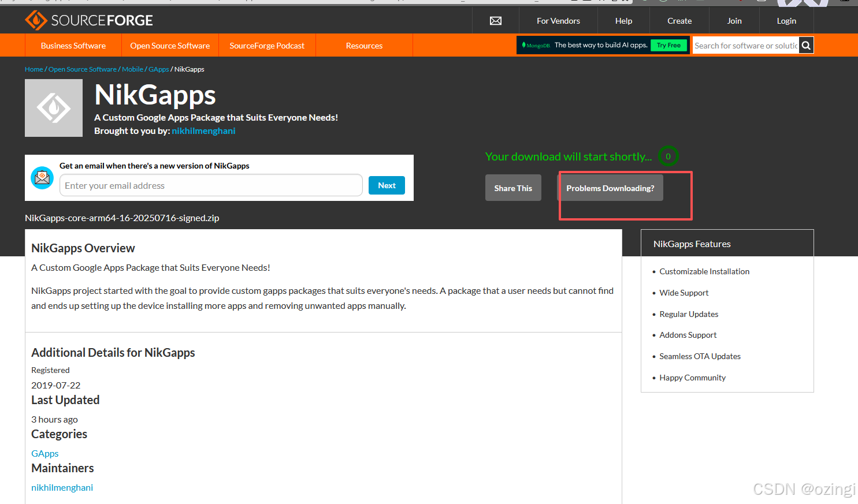Click Seamless OTA Updates feature item
The height and width of the screenshot is (504, 858).
point(700,356)
